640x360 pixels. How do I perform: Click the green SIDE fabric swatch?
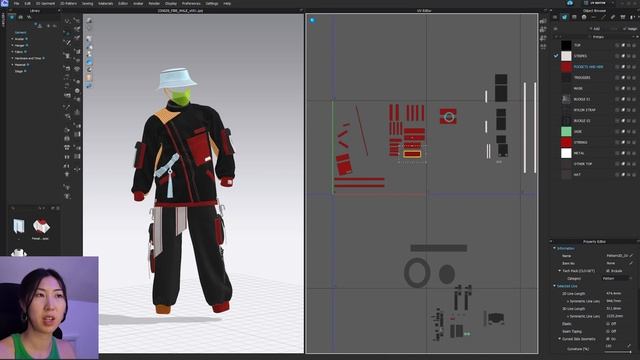(x=566, y=131)
